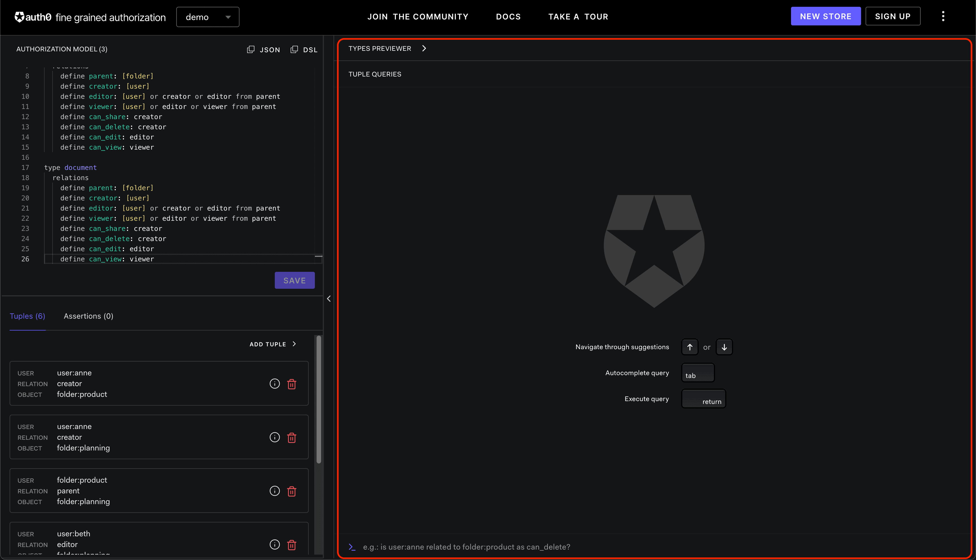Click the up arrow key hint

click(x=690, y=347)
